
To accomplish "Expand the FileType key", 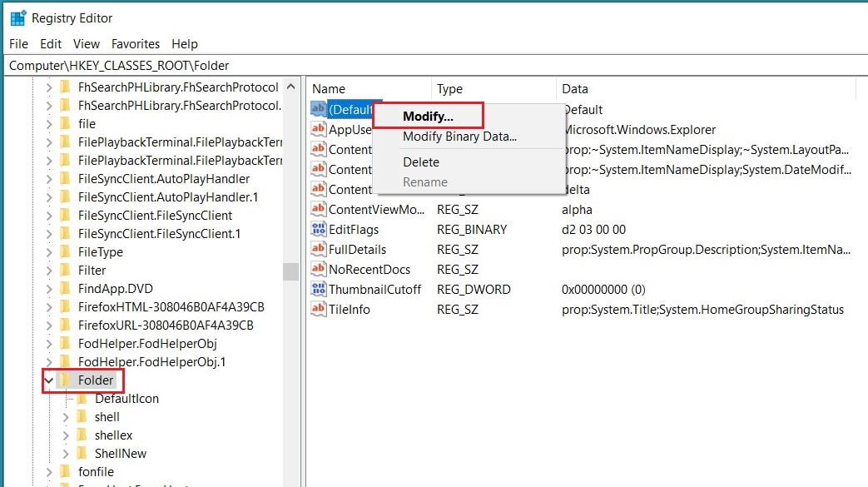I will pyautogui.click(x=49, y=252).
